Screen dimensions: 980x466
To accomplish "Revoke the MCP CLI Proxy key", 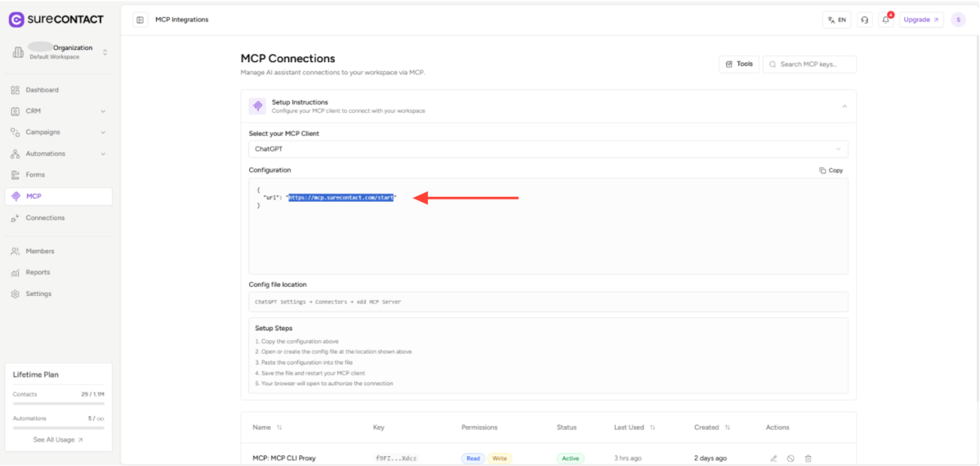I will tap(791, 459).
